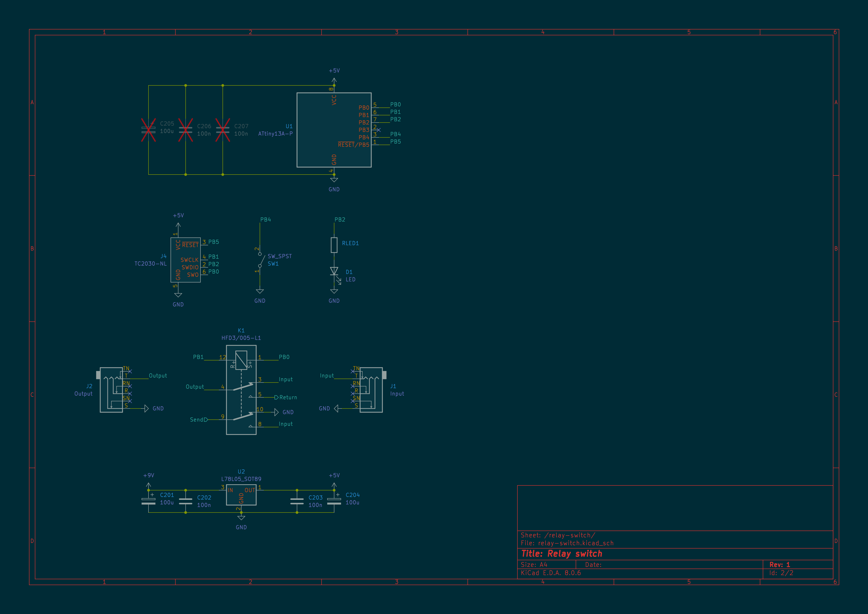The height and width of the screenshot is (614, 868).
Task: Click the Title: Relay switch text
Action: tap(561, 554)
